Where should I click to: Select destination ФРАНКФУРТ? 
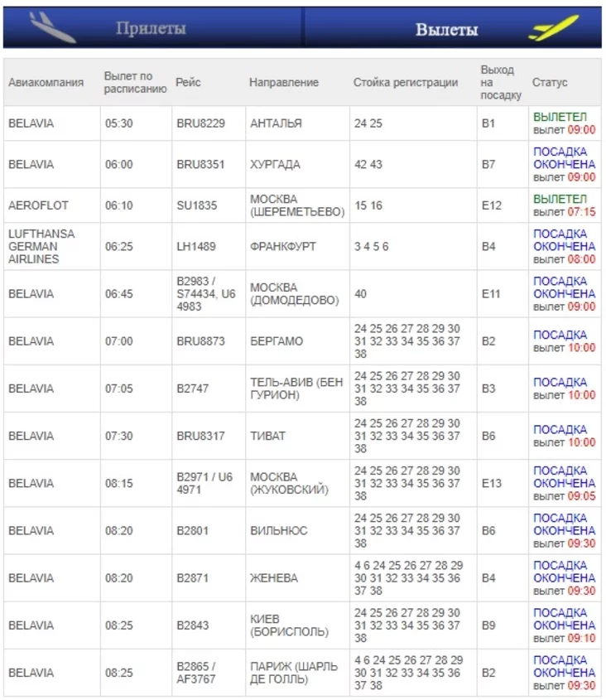283,246
